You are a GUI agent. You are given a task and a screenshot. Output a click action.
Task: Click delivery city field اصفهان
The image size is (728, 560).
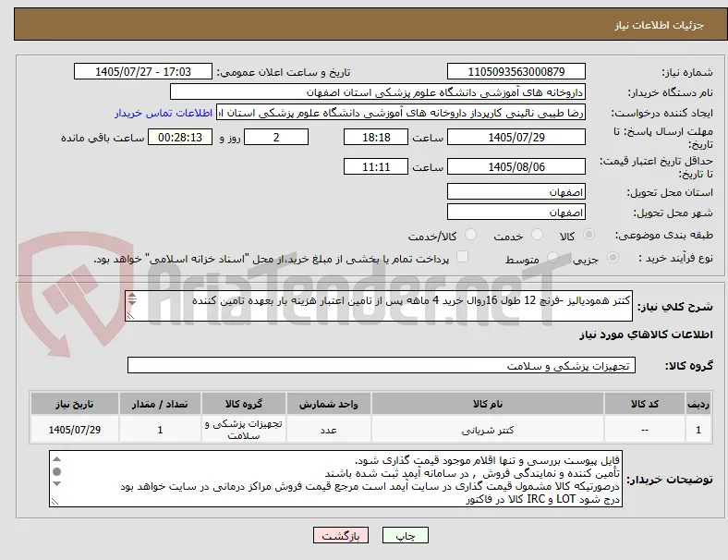pyautogui.click(x=516, y=213)
